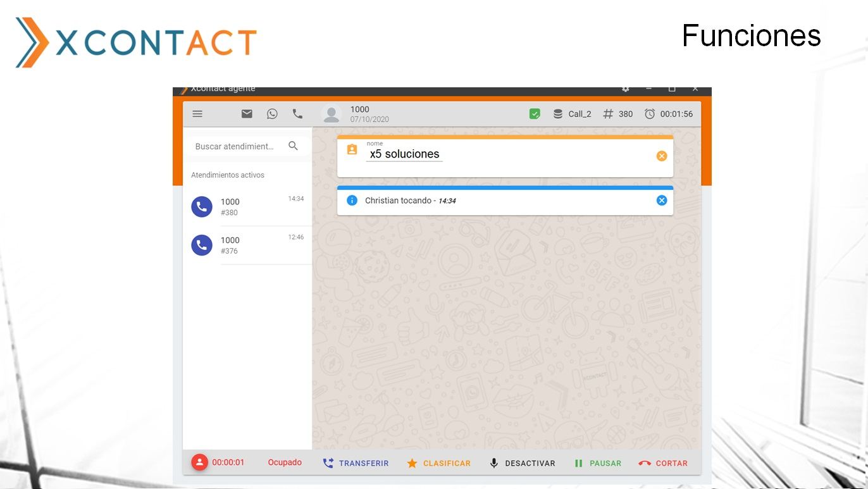
Task: Click the phone icon of call #376
Action: point(202,245)
